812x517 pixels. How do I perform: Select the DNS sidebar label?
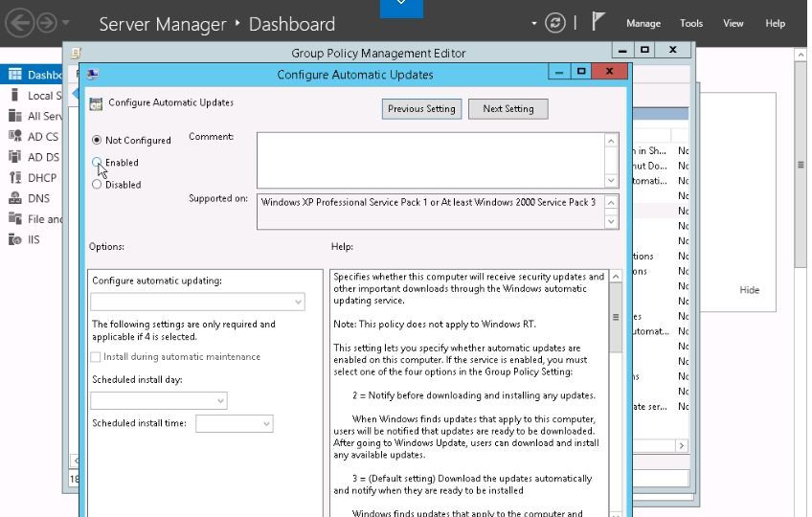pyautogui.click(x=39, y=198)
